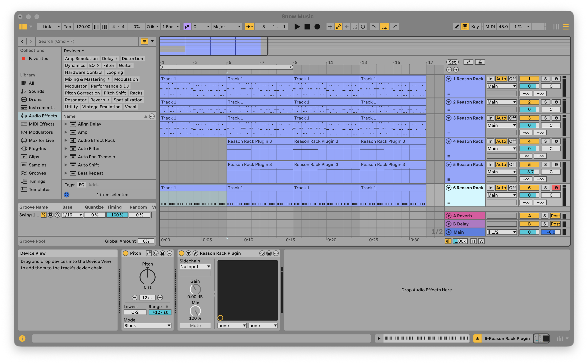
Task: Click the browser preview headphone icon
Action: tap(67, 195)
